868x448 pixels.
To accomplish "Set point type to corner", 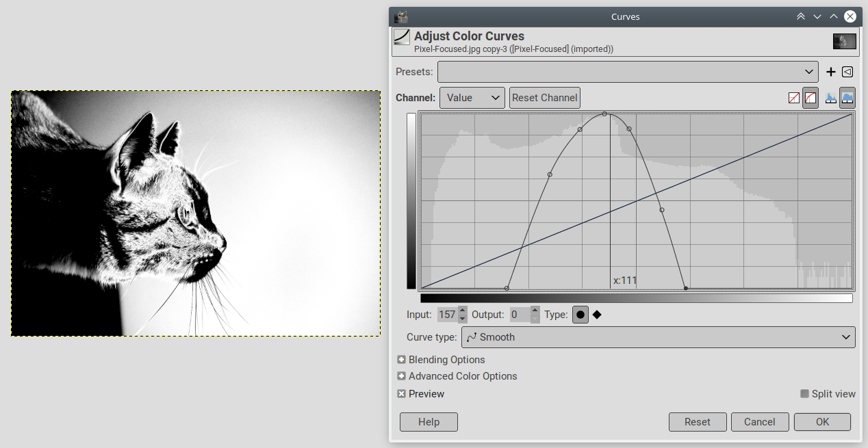I will (x=597, y=315).
